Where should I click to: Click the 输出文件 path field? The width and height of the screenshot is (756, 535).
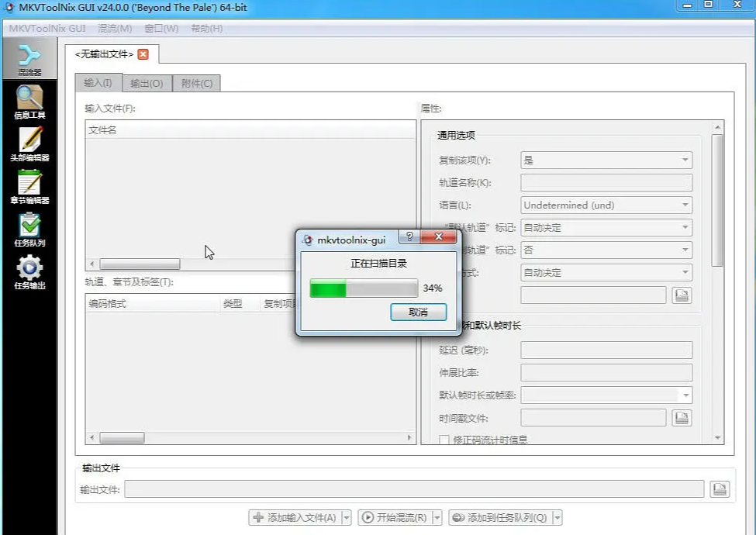click(x=414, y=488)
